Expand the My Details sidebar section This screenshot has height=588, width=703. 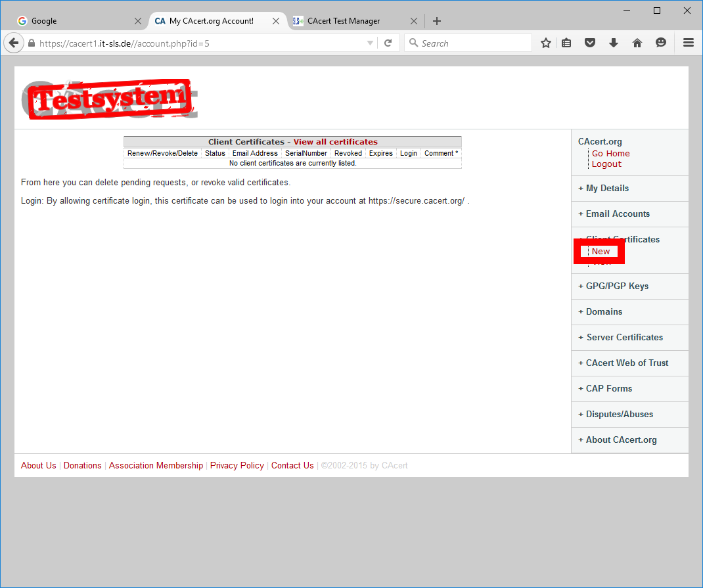(606, 189)
